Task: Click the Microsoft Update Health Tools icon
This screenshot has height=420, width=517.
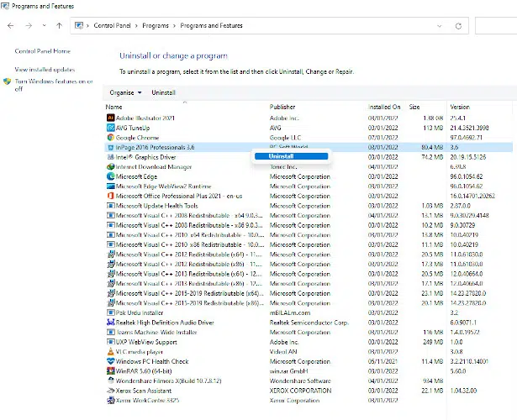Action: click(x=111, y=206)
